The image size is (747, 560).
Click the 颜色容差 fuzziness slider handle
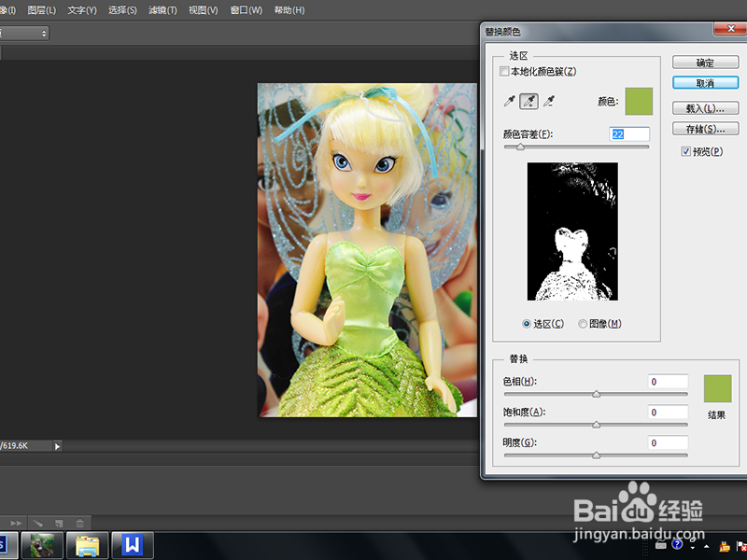(520, 147)
